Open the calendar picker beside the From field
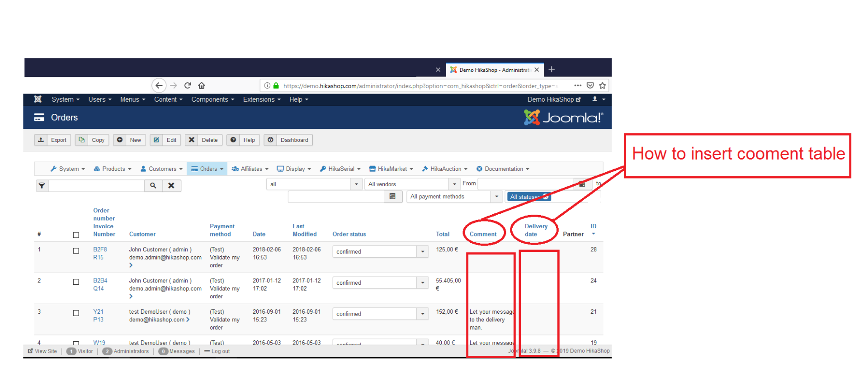 tap(582, 184)
